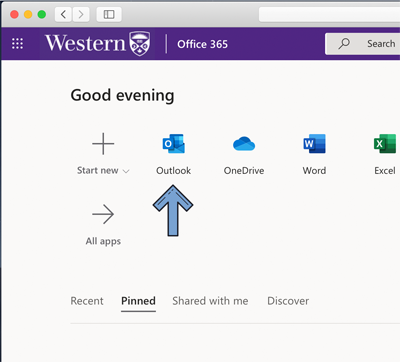
Task: Expand the Start new dropdown chevron
Action: [126, 171]
